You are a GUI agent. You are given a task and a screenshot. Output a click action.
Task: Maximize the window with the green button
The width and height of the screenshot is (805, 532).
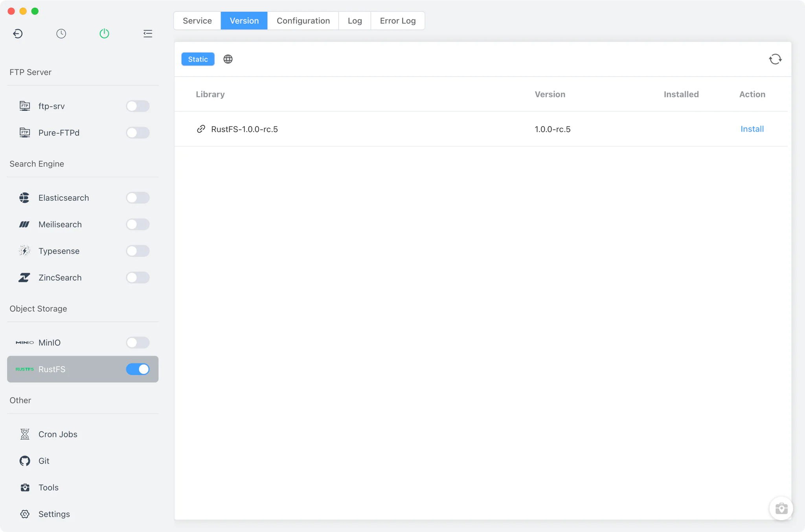(x=35, y=11)
